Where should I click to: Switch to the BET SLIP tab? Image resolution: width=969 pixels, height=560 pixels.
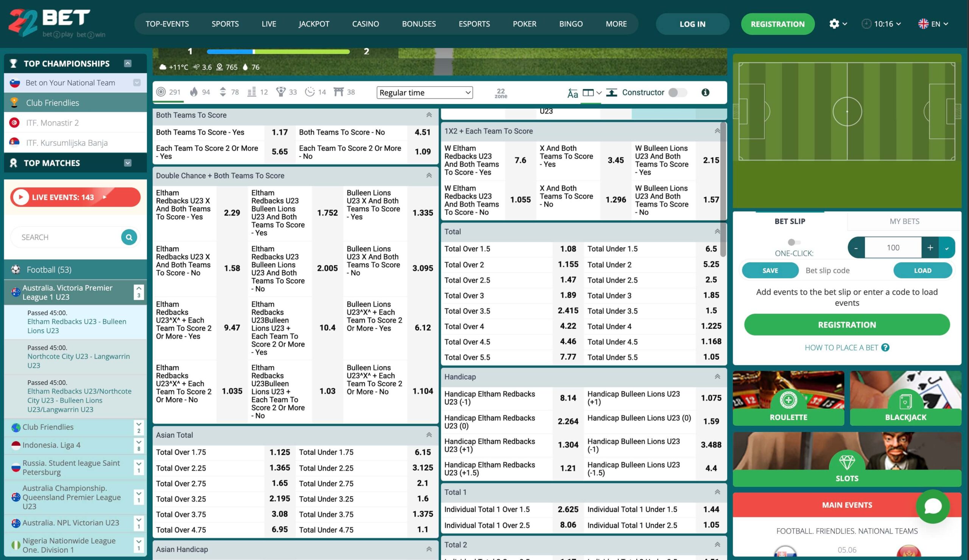[790, 221]
